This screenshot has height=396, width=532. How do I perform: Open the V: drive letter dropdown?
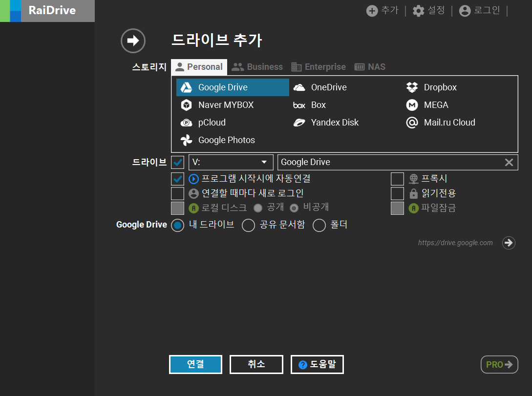[x=231, y=163]
